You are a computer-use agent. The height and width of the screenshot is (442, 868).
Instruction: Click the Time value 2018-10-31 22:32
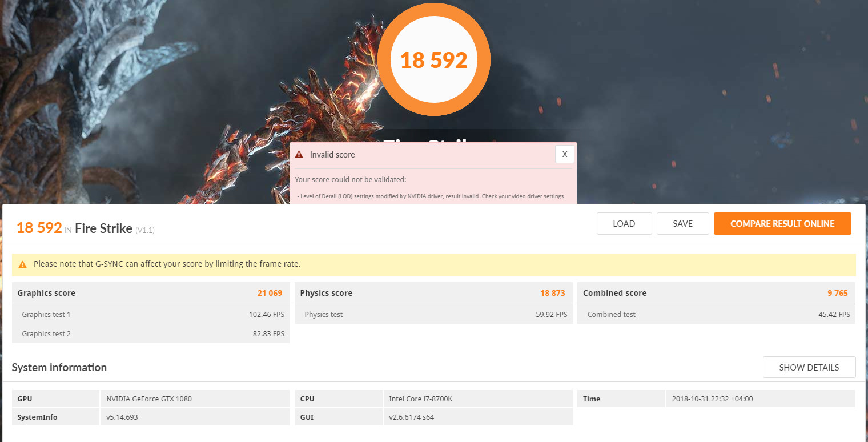(761, 399)
